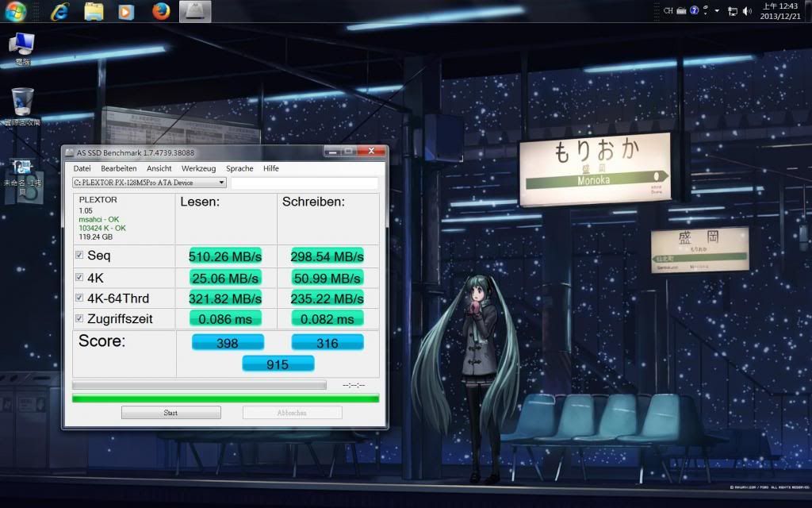Click the green overall progress bar
812x508 pixels.
[x=225, y=398]
